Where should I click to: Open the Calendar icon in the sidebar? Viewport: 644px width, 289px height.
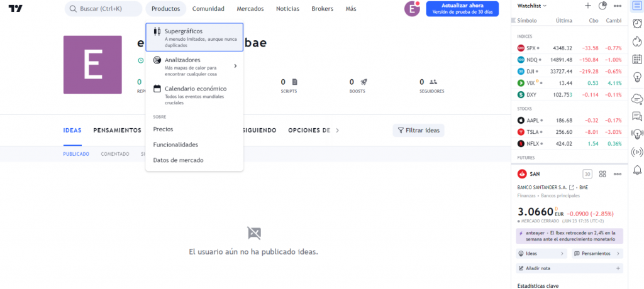tap(637, 59)
